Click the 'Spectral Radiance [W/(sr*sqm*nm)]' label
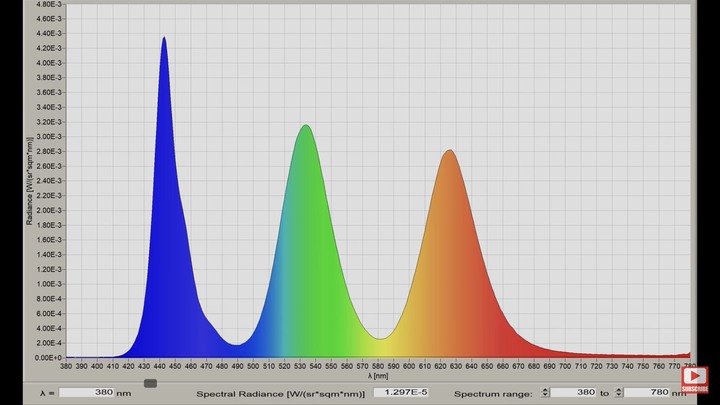 [281, 394]
